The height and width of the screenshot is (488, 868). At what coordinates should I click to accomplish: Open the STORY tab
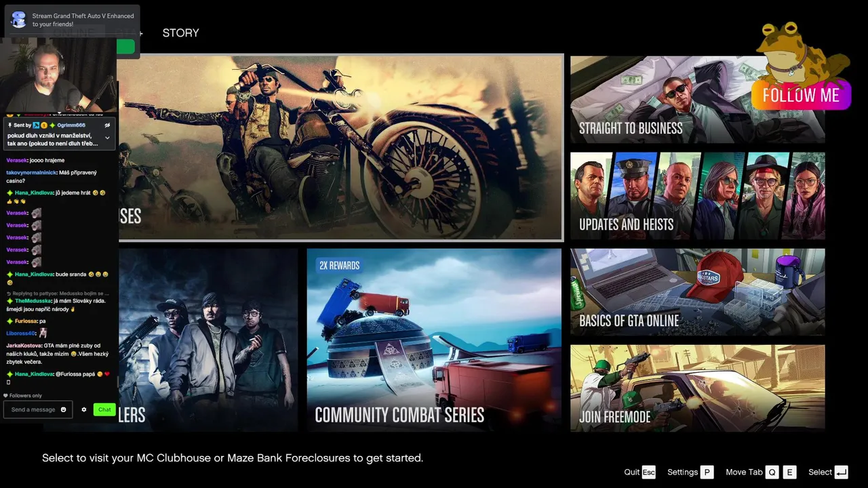coord(180,33)
